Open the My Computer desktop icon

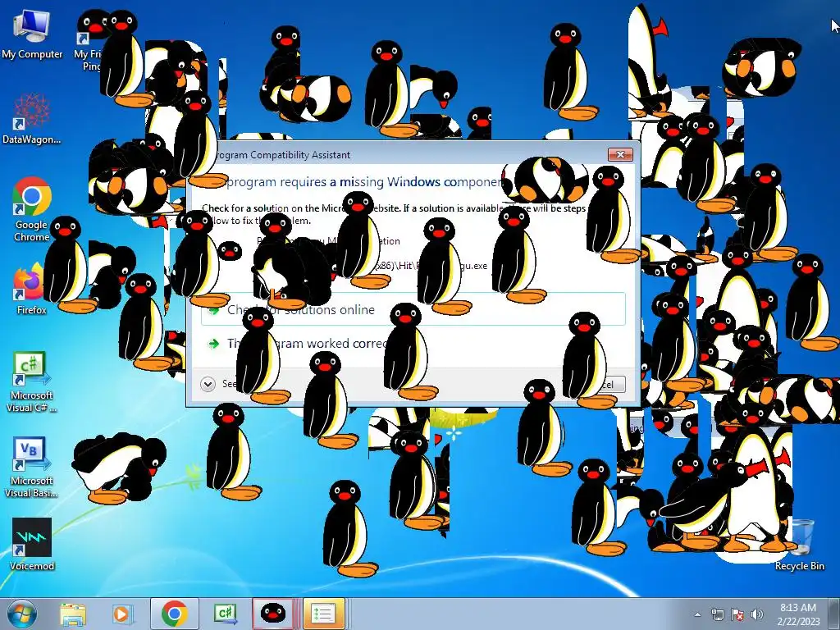(32, 33)
